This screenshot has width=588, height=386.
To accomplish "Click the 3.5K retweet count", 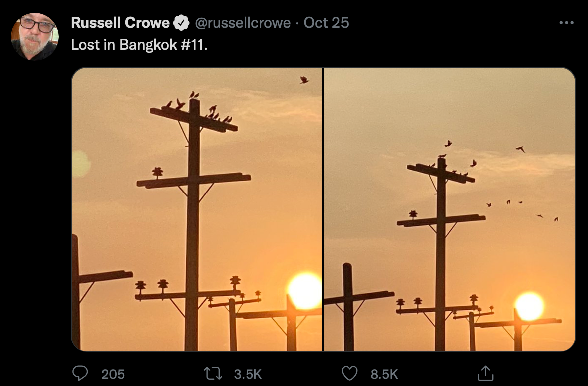I will 248,374.
